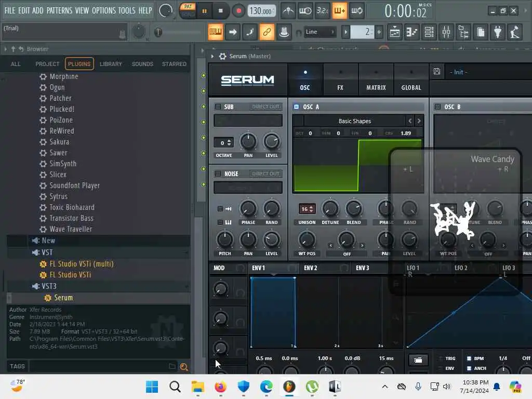Disable the OSC A checkbox
The image size is (532, 399).
(x=296, y=107)
